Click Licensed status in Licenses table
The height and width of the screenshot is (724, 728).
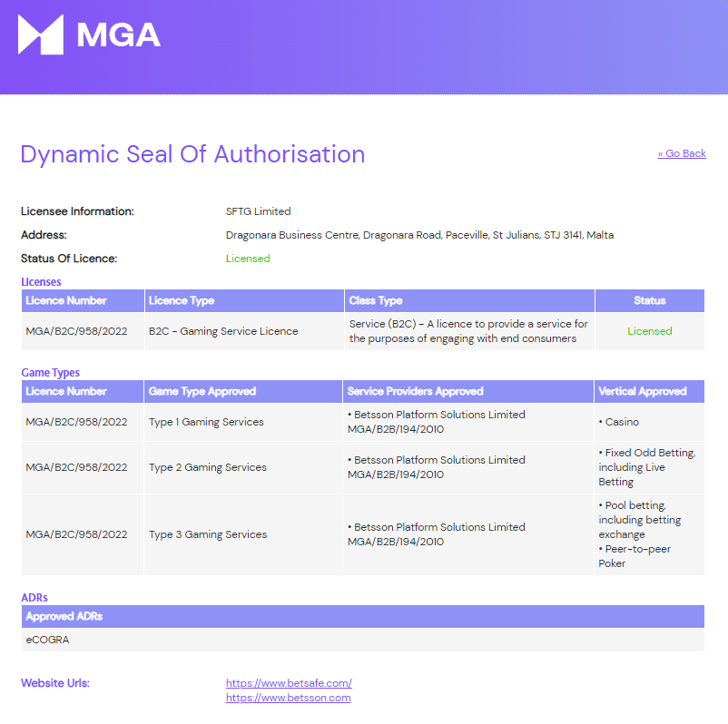(650, 331)
